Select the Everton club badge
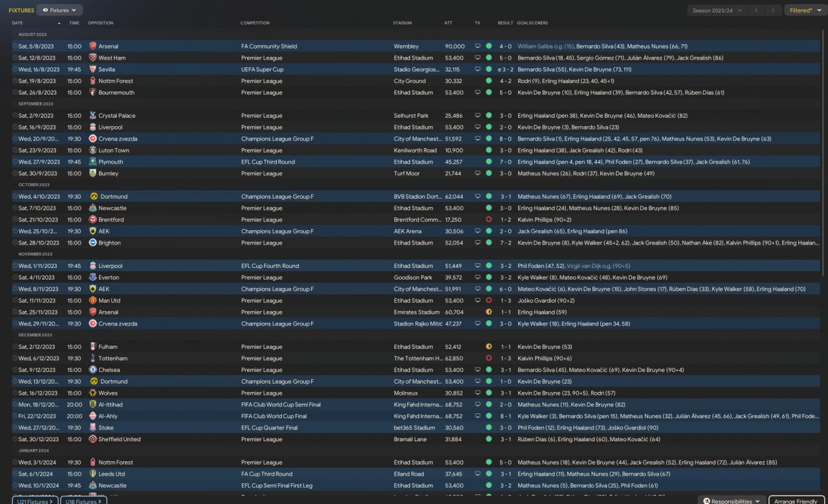Screen dimensions: 828x504 coord(93,278)
